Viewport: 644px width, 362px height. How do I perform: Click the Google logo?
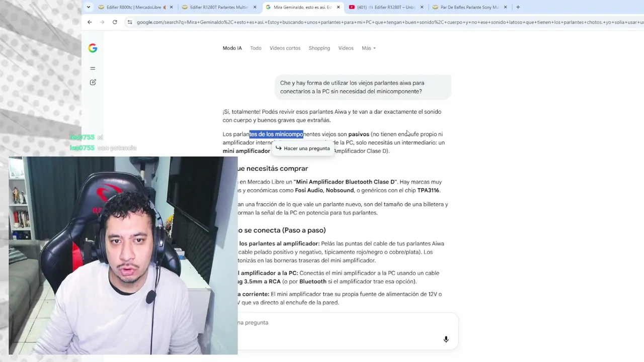(93, 48)
